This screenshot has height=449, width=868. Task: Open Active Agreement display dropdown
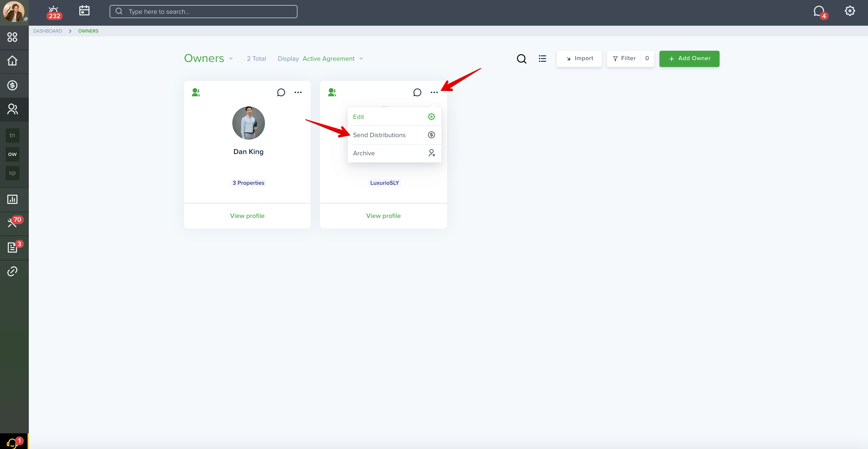click(333, 59)
